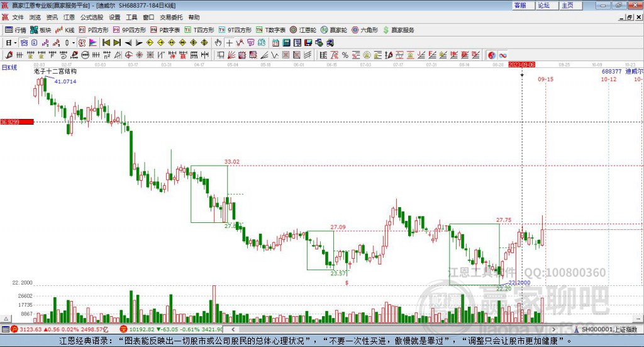The height and width of the screenshot is (347, 644).
Task: Click the 10-12 date label
Action: tap(609, 79)
